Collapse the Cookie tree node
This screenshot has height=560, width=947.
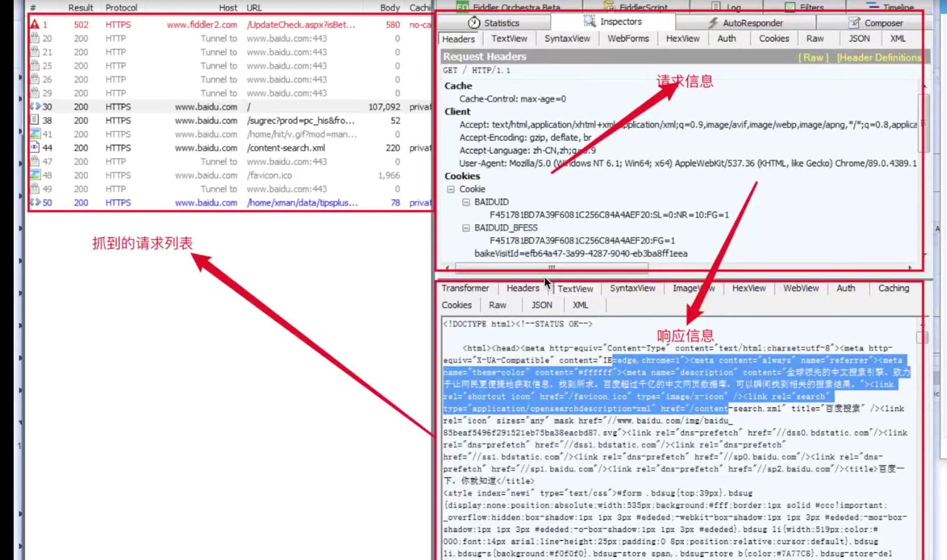451,189
